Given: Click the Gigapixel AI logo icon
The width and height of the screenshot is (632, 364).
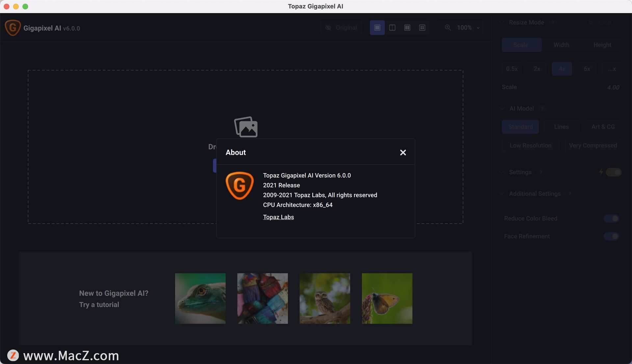Looking at the screenshot, I should (13, 28).
